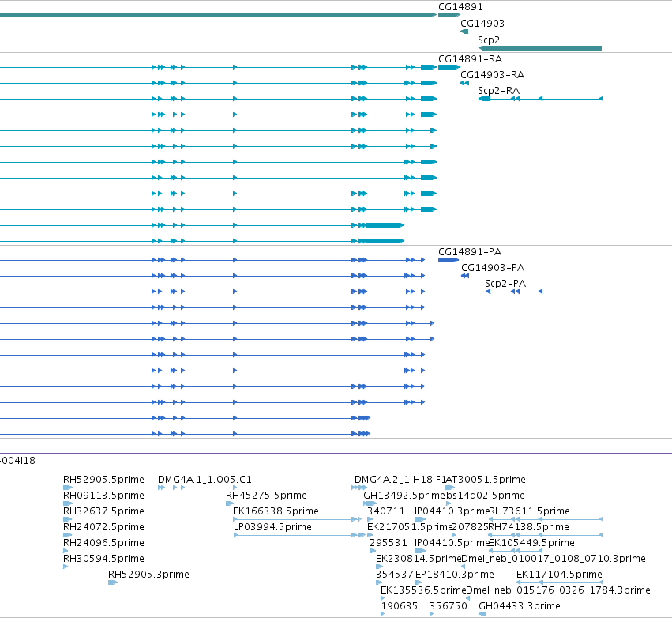The width and height of the screenshot is (672, 618).
Task: Select EST IP04410.5prime
Action: click(x=452, y=543)
